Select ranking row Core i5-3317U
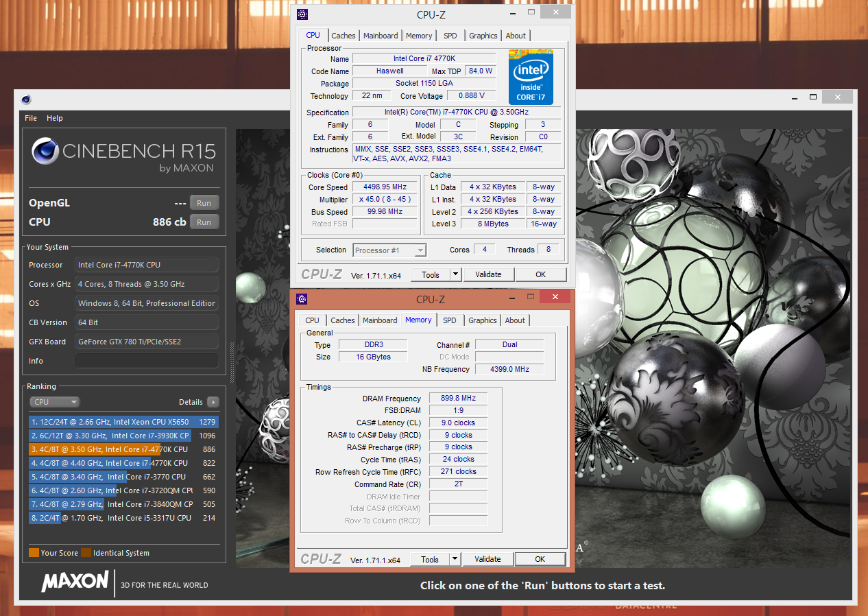This screenshot has height=616, width=868. [x=123, y=518]
